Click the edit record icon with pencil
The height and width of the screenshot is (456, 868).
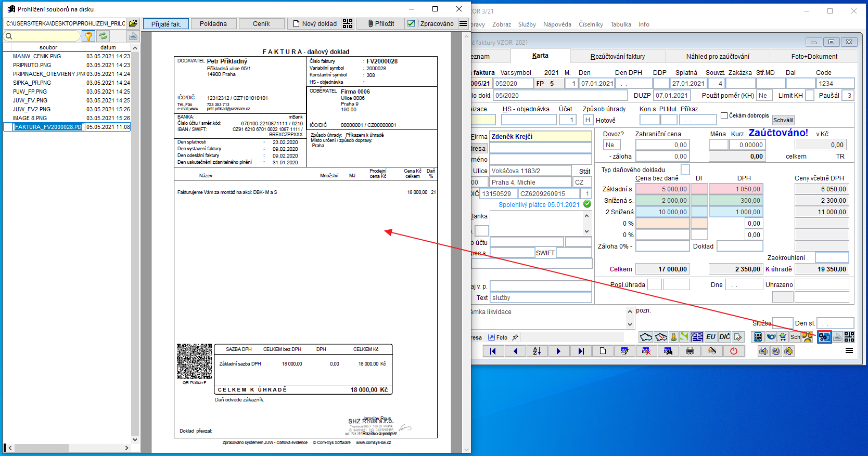coord(624,351)
